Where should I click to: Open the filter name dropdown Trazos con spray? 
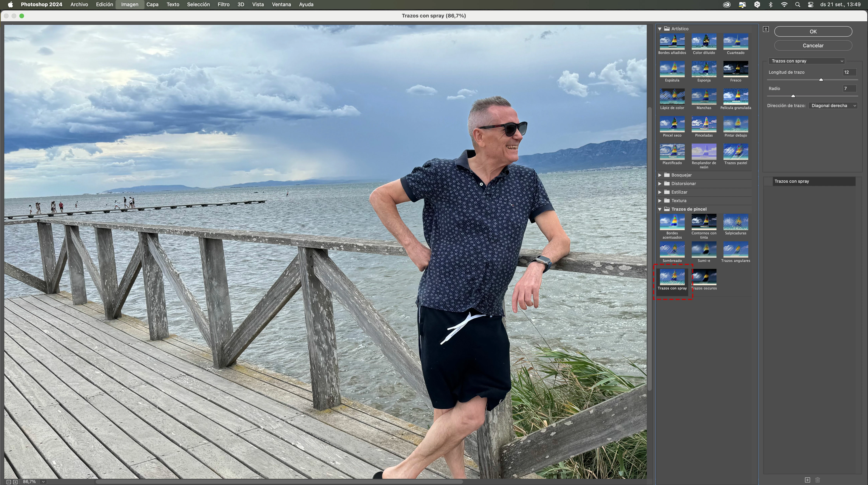pos(807,61)
